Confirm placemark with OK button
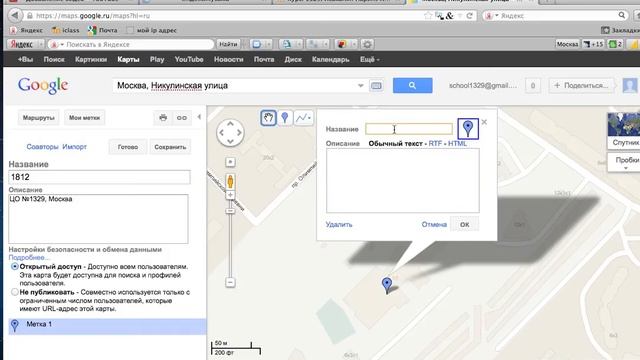The image size is (640, 360). (464, 224)
